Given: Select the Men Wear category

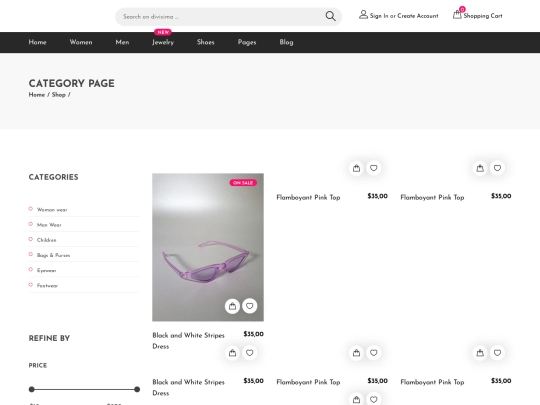Looking at the screenshot, I should coord(49,225).
